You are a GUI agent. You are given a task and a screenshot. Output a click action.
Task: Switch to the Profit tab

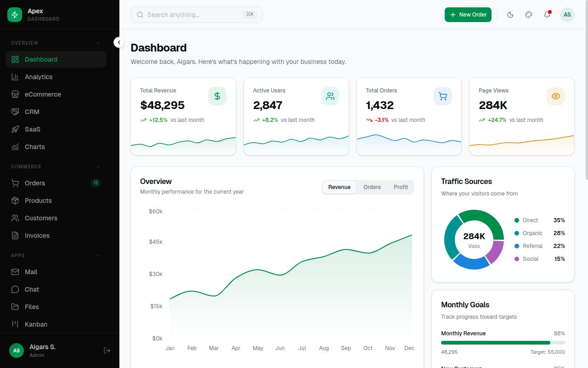point(401,187)
